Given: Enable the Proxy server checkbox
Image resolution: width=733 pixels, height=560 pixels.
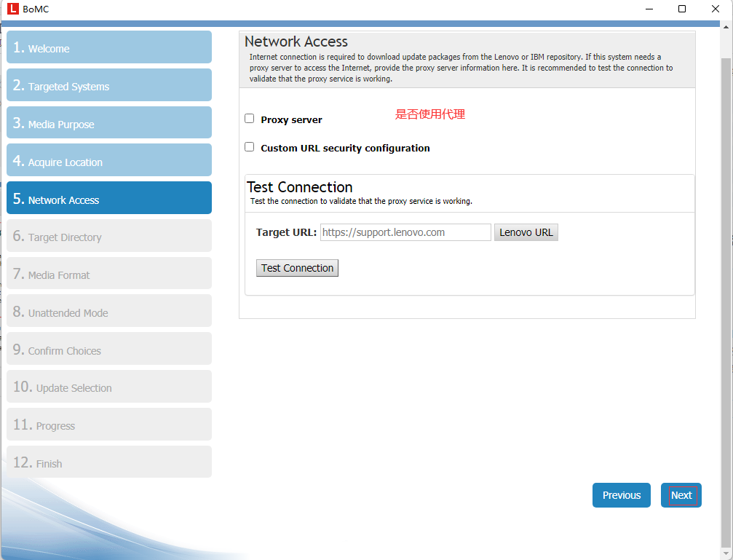Looking at the screenshot, I should [250, 119].
